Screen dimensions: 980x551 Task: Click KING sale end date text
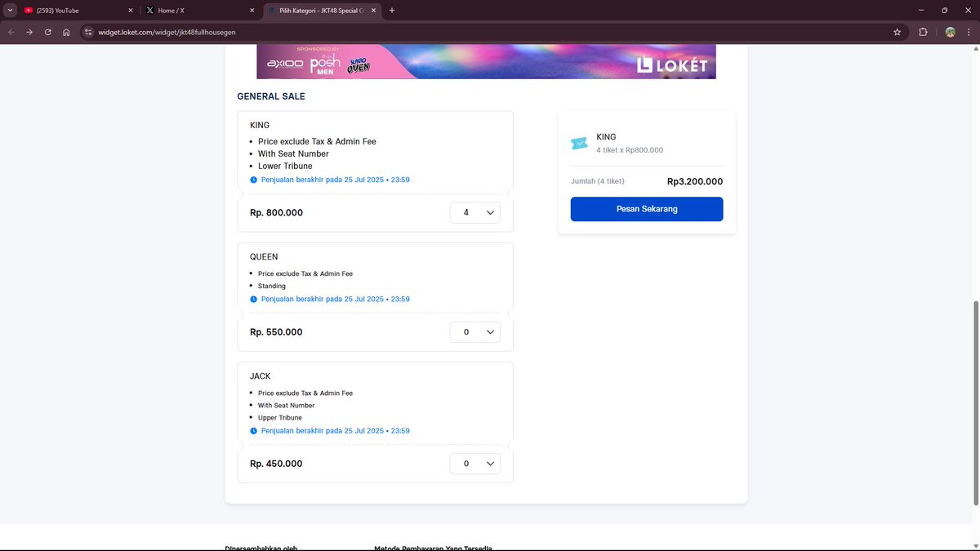pos(336,180)
